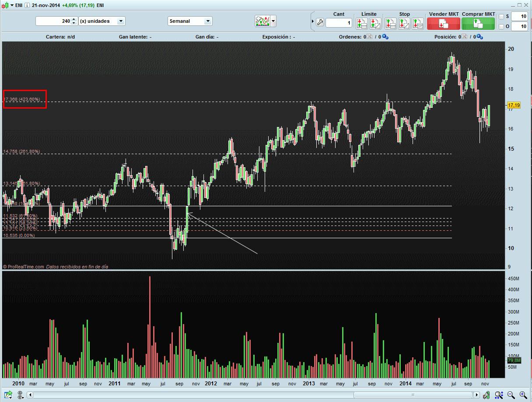532x402 pixels.
Task: Click the middle Stop order icon
Action: [404, 23]
